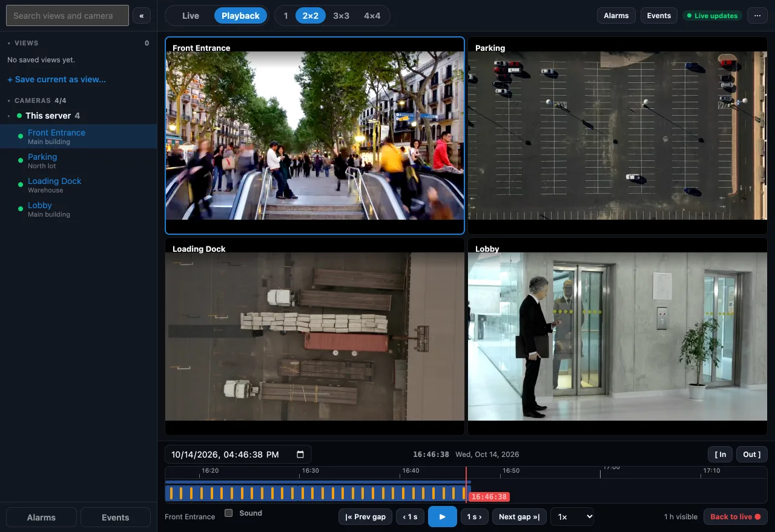Switch to the single-camera layout
Image resolution: width=775 pixels, height=532 pixels.
pos(286,16)
